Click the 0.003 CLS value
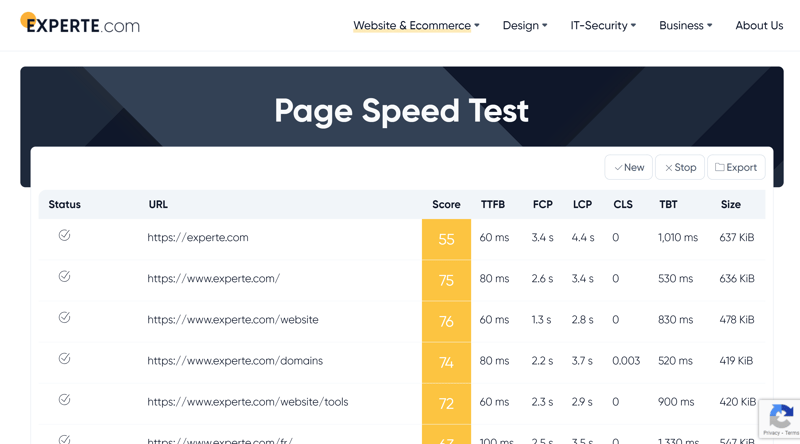This screenshot has height=444, width=800. [626, 361]
